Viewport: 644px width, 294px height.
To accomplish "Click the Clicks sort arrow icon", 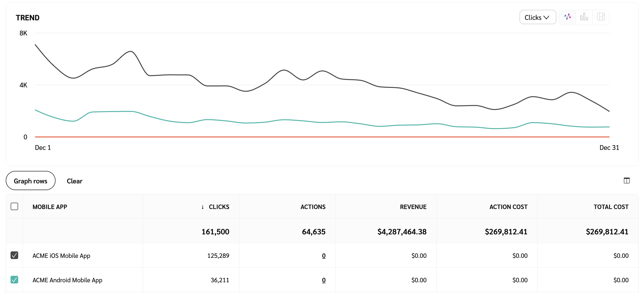I will tap(203, 207).
